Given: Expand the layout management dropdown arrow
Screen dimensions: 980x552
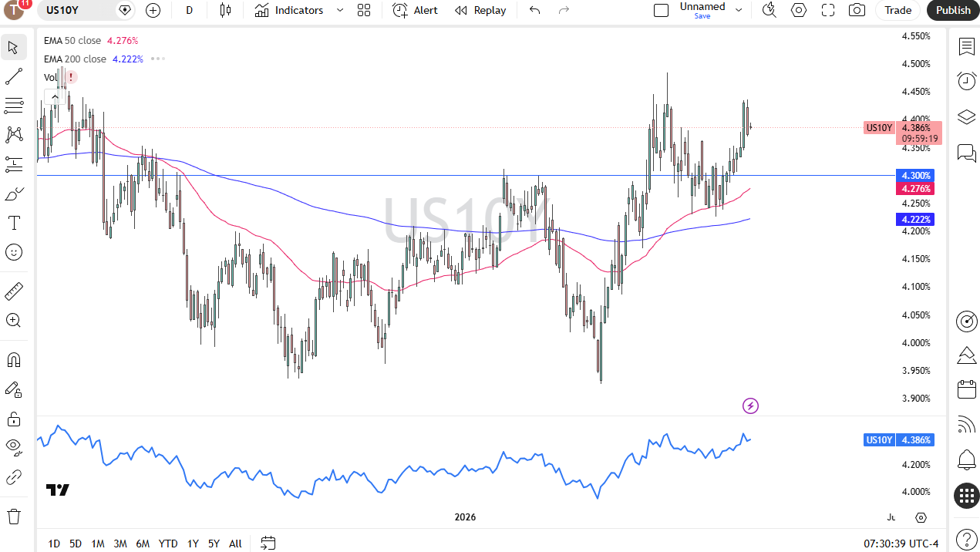Looking at the screenshot, I should coord(739,10).
